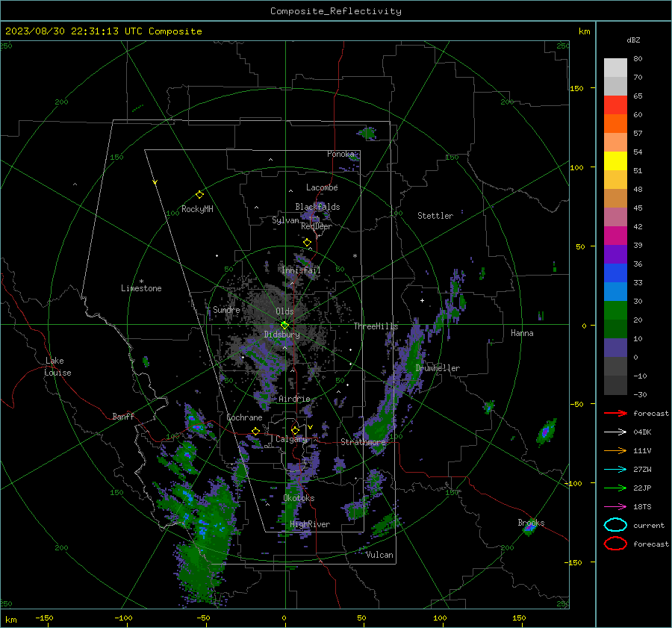Click the Sundre label

[x=226, y=309]
